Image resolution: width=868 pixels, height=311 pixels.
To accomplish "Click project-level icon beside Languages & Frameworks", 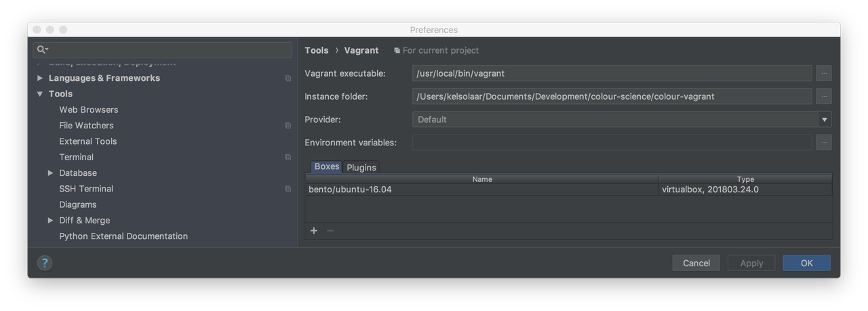I will click(x=288, y=78).
